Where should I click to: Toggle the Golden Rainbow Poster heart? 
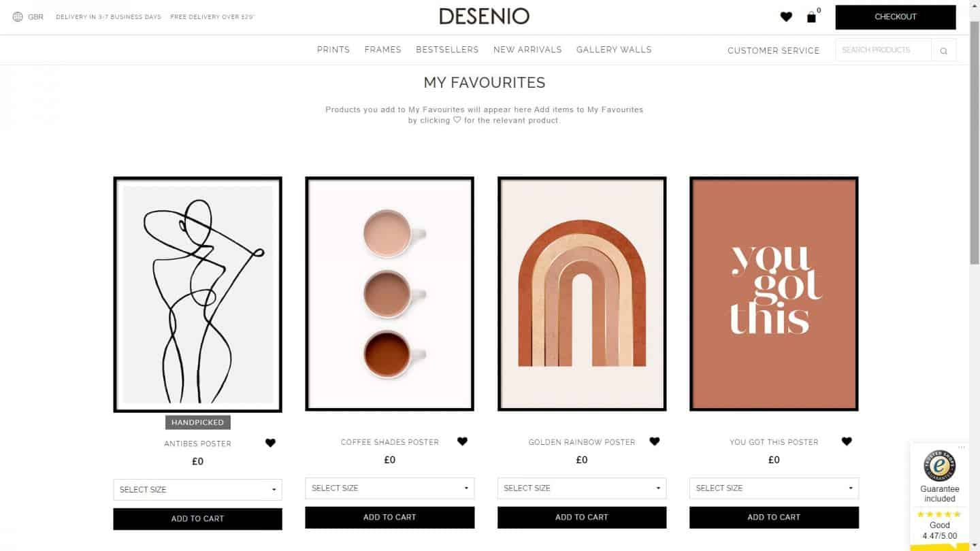[x=655, y=441]
